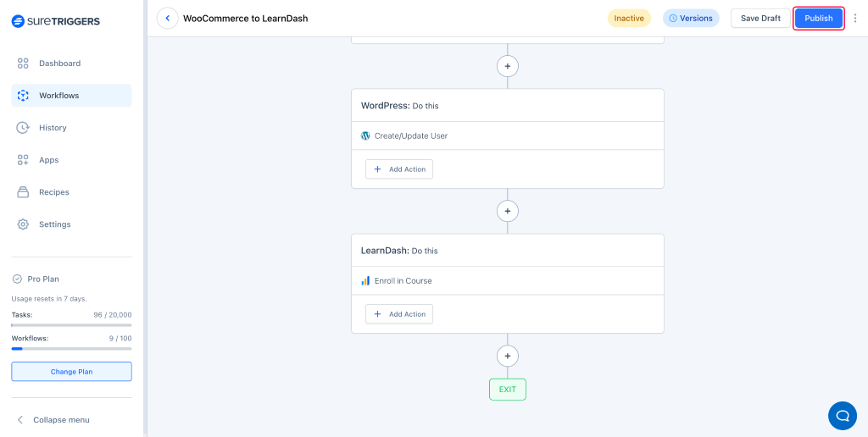868x437 pixels.
Task: Save the workflow as draft
Action: [760, 19]
